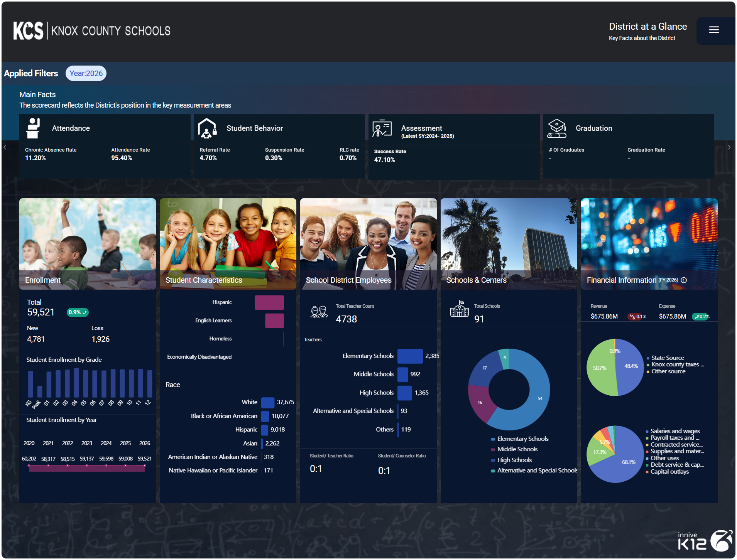737x560 pixels.
Task: Toggle State Source legend in revenue pie
Action: pos(667,358)
